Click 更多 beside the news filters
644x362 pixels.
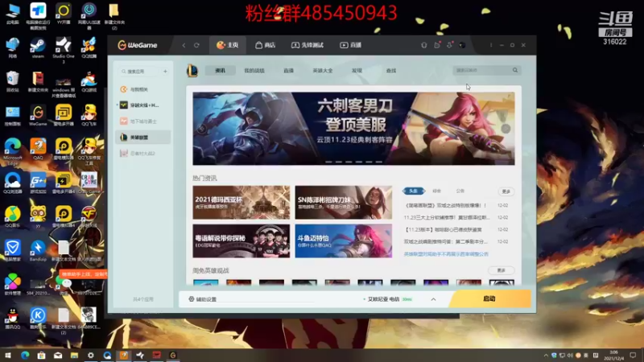[506, 191]
